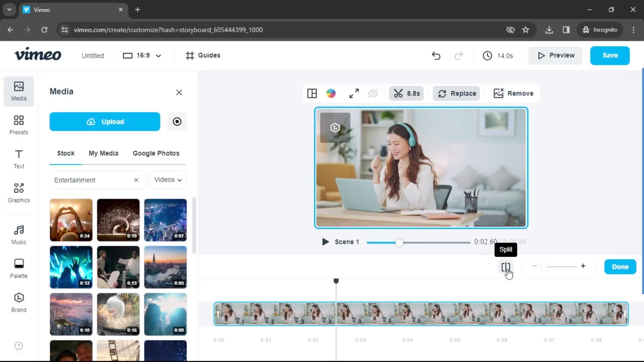
Task: Click the help question mark icon
Action: tap(19, 346)
